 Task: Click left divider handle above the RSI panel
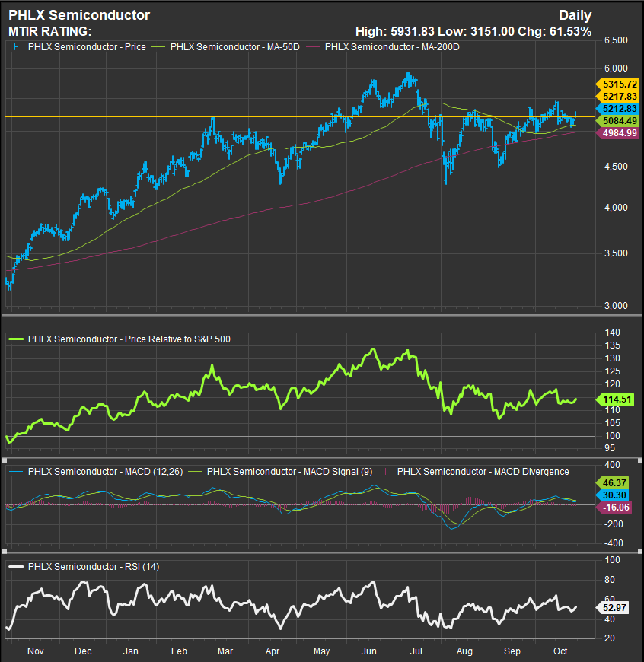click(5, 552)
